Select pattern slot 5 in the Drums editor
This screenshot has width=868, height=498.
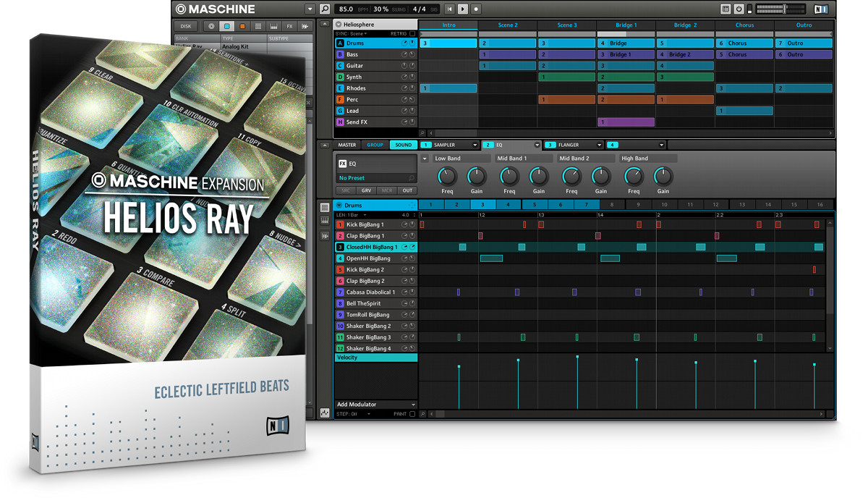(x=535, y=205)
